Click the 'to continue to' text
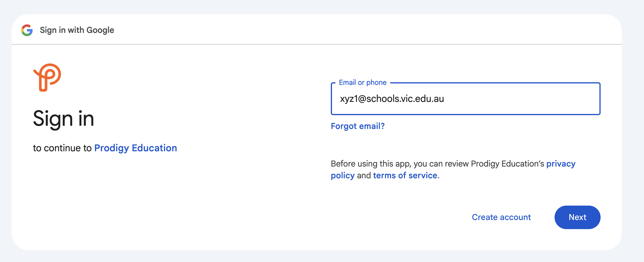Screen dimensions: 644x262 tap(62, 148)
